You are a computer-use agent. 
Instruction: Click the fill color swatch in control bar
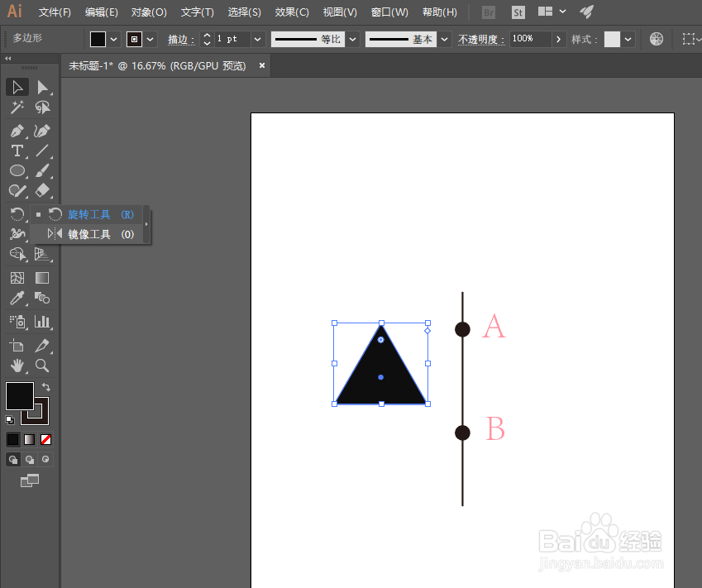click(98, 40)
